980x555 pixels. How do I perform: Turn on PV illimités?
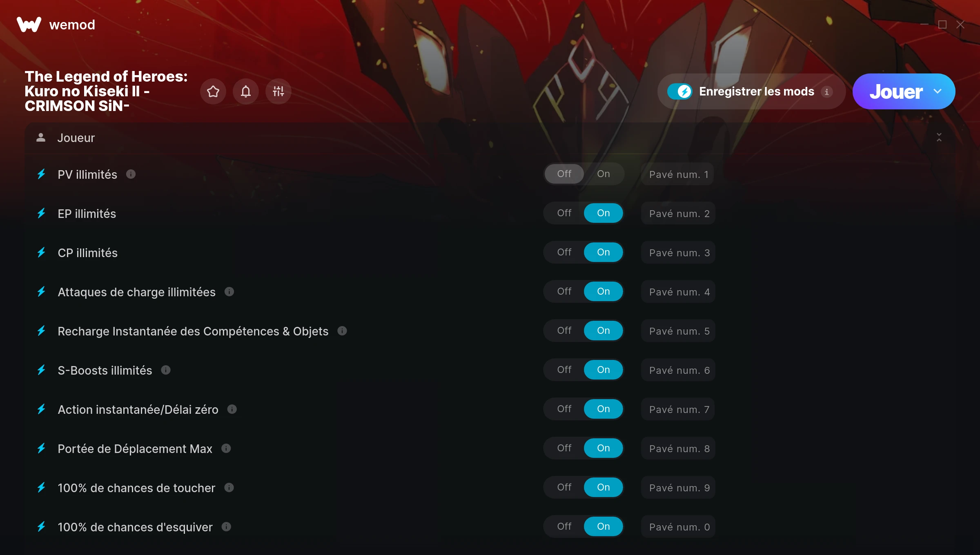pos(604,174)
